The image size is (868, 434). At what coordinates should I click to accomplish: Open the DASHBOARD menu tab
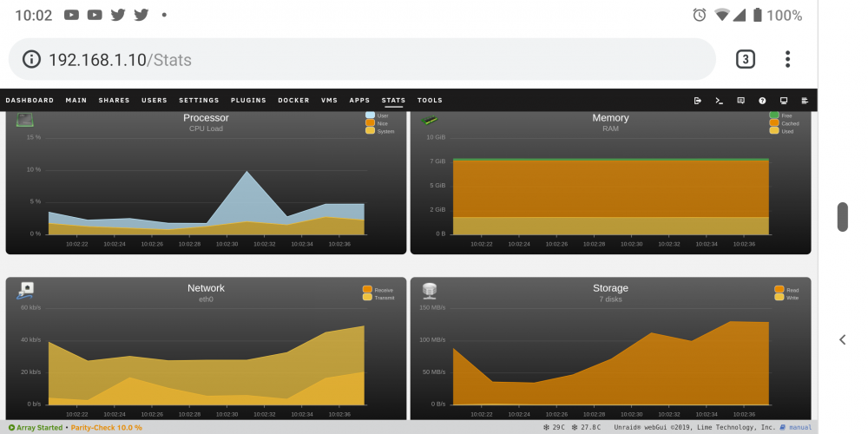(x=30, y=101)
